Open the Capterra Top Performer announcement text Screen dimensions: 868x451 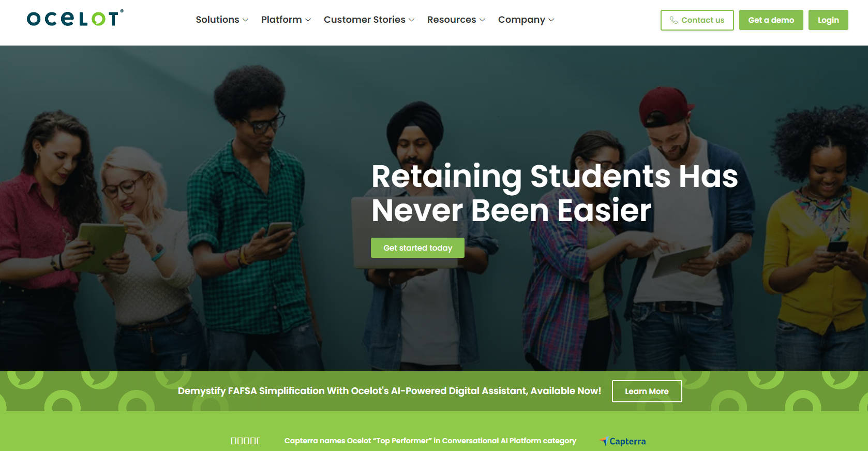[430, 441]
